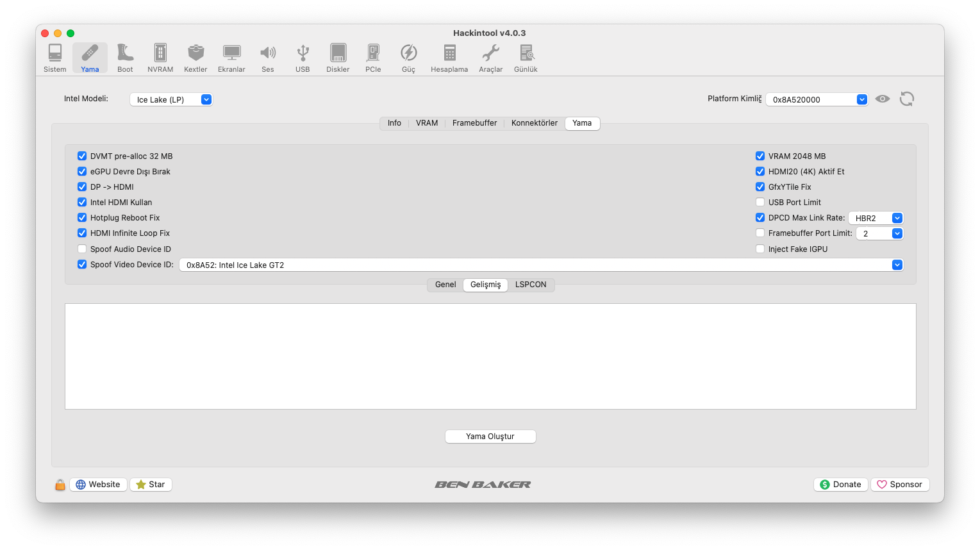Open the Boot section icon
Screen dimensions: 980x550
coord(125,58)
